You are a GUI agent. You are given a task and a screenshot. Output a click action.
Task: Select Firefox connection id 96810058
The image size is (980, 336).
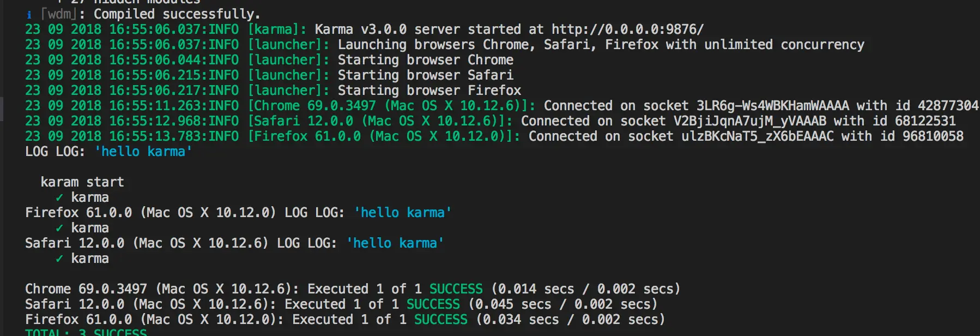[x=933, y=136]
